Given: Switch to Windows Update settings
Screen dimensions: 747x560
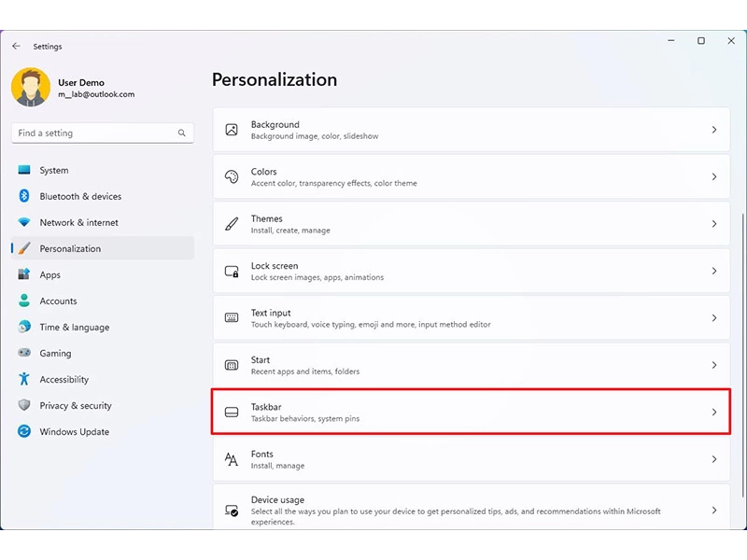Looking at the screenshot, I should pos(68,431).
